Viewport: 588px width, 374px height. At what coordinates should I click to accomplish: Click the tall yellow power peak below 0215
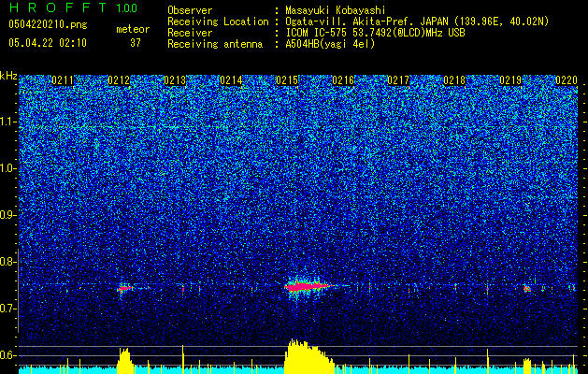click(x=308, y=356)
